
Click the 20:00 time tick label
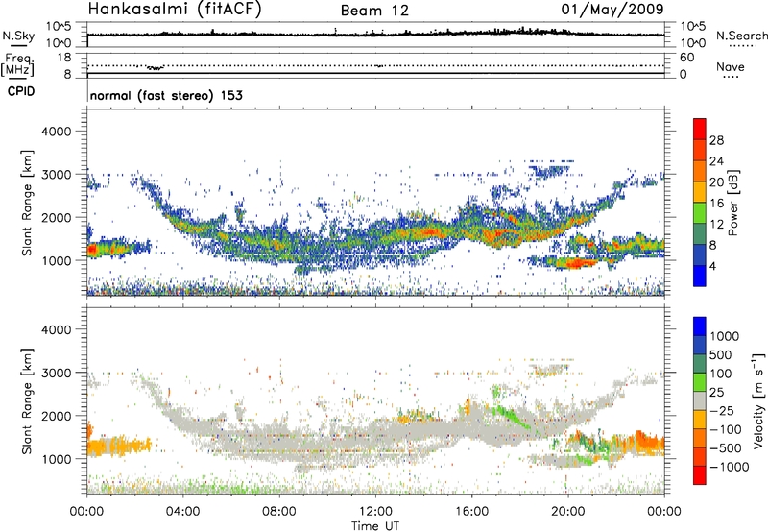pyautogui.click(x=568, y=512)
